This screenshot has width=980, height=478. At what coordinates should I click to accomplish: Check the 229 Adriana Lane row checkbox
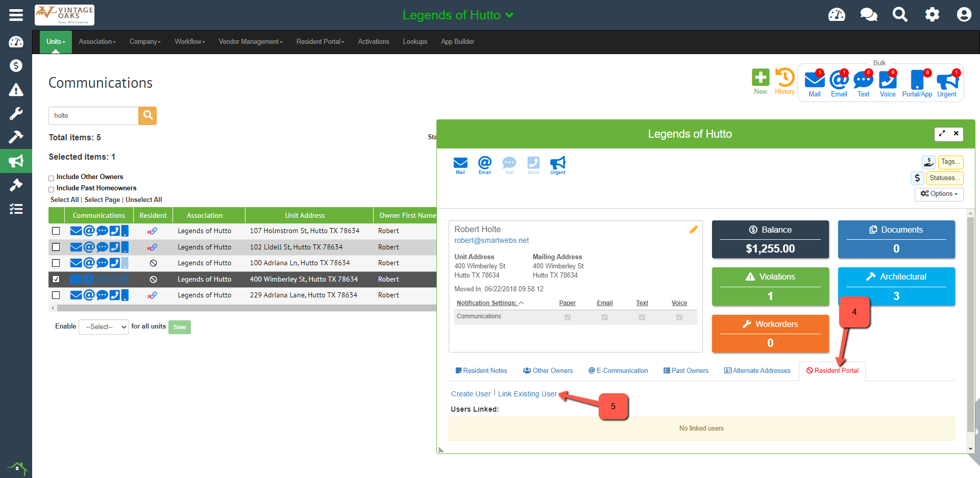[x=56, y=295]
